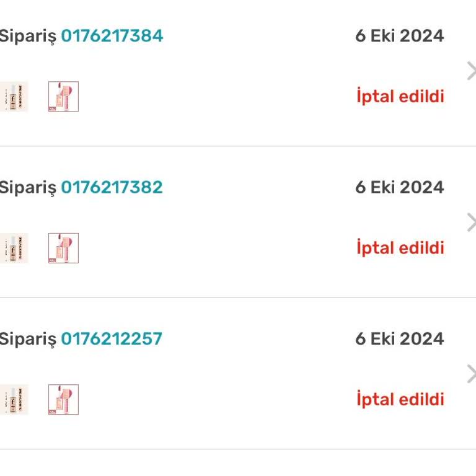476x476 pixels.
Task: Expand order 0176217382 with right chevron
Action: pos(471,223)
